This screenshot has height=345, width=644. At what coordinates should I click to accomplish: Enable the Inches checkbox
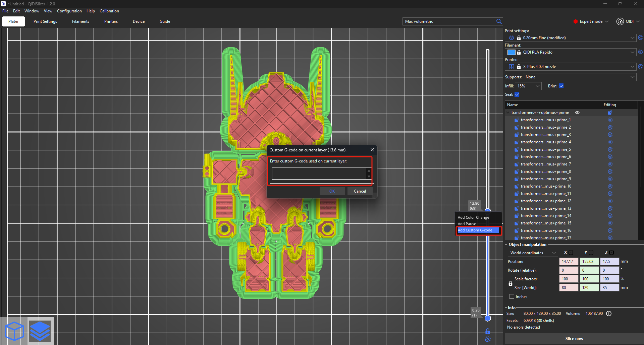coord(512,297)
